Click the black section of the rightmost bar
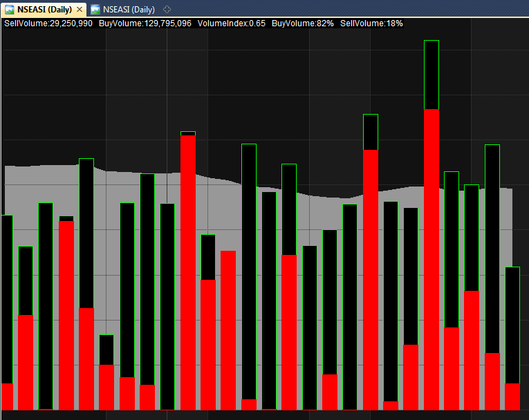The height and width of the screenshot is (420, 529). pyautogui.click(x=512, y=325)
